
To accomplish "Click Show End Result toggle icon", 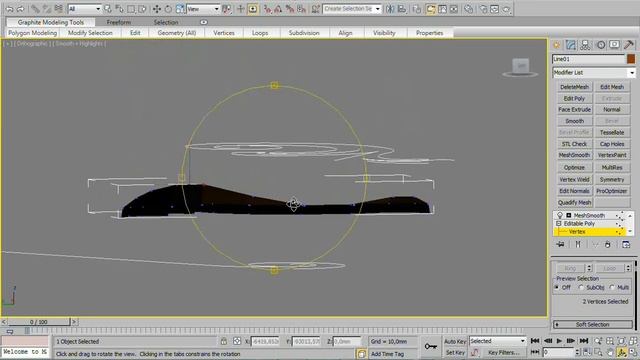I will click(578, 244).
